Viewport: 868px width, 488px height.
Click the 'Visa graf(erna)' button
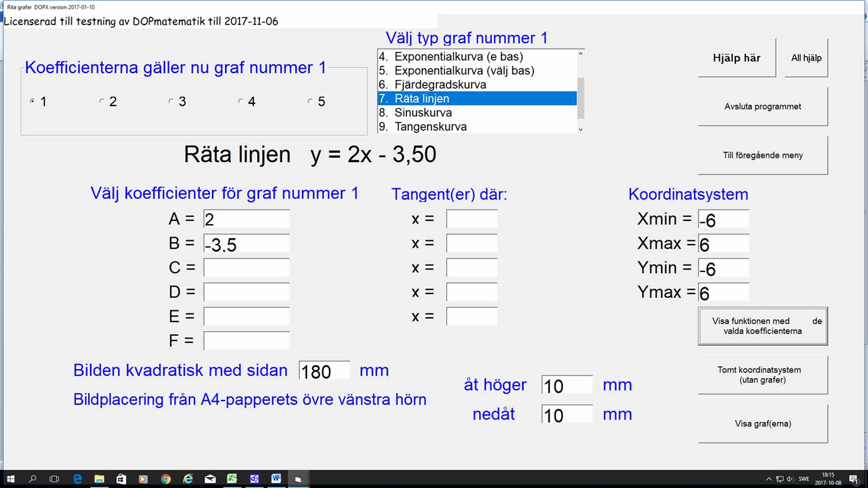[762, 424]
